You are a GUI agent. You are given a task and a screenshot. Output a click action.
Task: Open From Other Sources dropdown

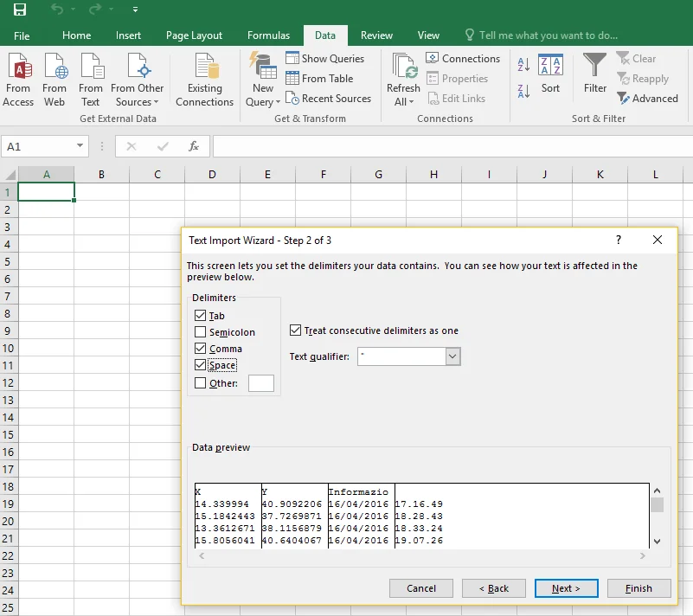point(137,80)
